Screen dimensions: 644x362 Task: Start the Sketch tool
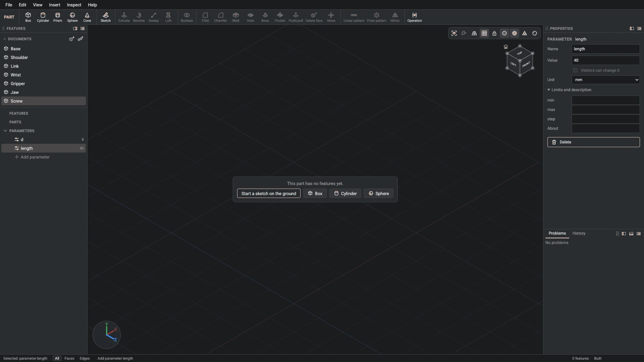[106, 17]
